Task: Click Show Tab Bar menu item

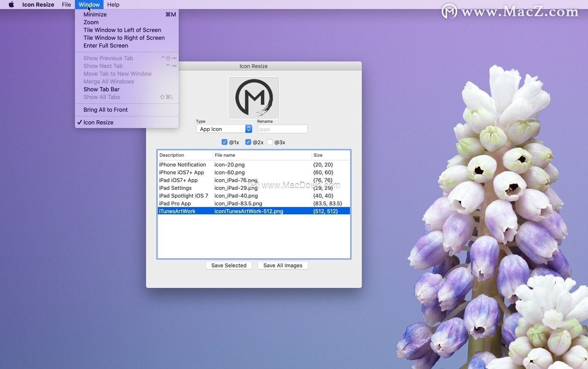Action: pos(127,89)
